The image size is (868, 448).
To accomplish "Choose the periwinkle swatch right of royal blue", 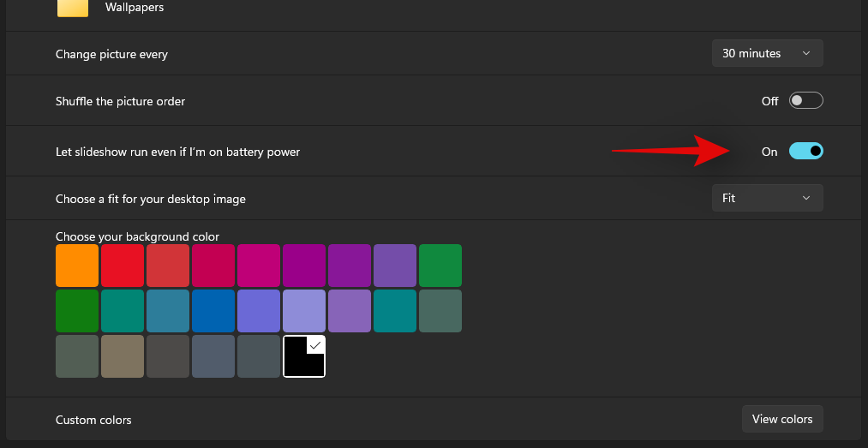I will (x=259, y=311).
